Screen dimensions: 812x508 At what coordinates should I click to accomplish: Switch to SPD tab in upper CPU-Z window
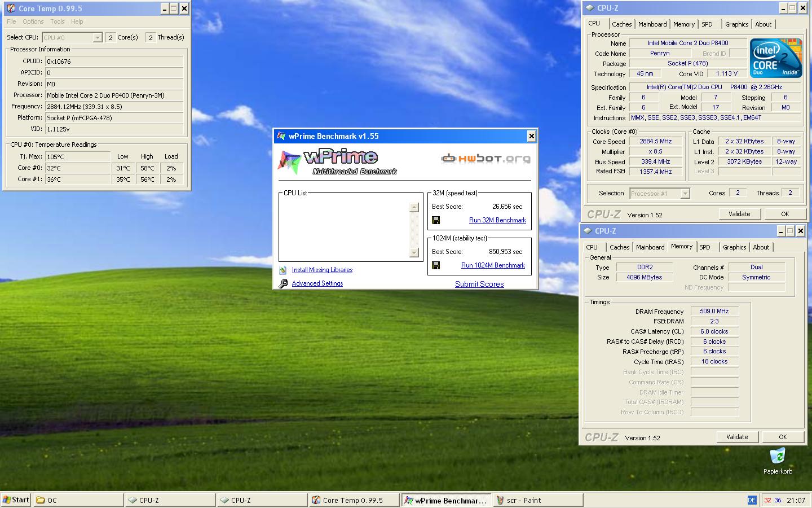[707, 24]
